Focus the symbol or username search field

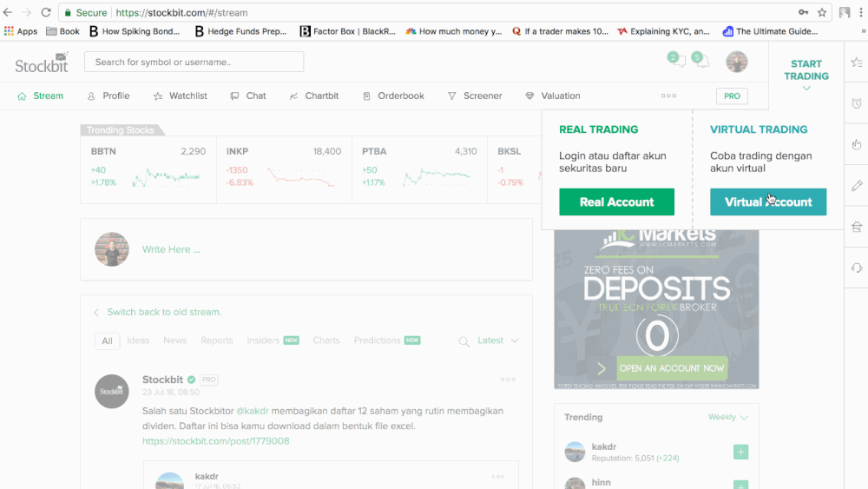click(194, 62)
